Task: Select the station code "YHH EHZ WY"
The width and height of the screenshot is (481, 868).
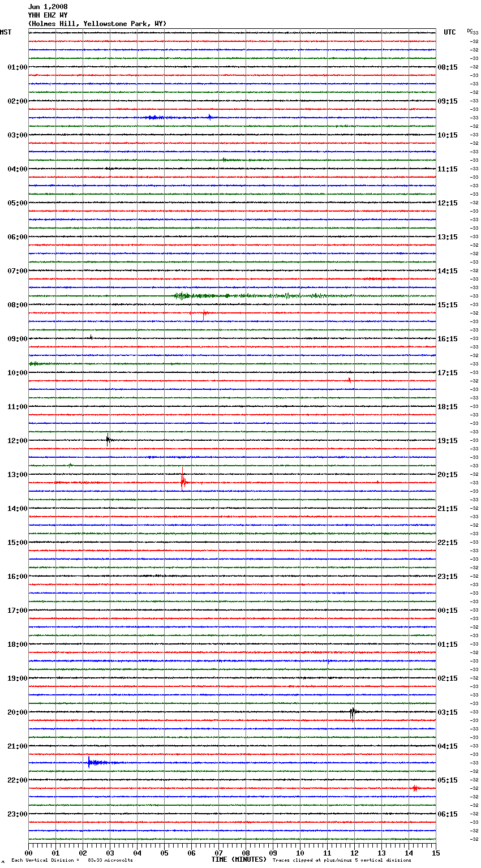Action: [x=48, y=15]
